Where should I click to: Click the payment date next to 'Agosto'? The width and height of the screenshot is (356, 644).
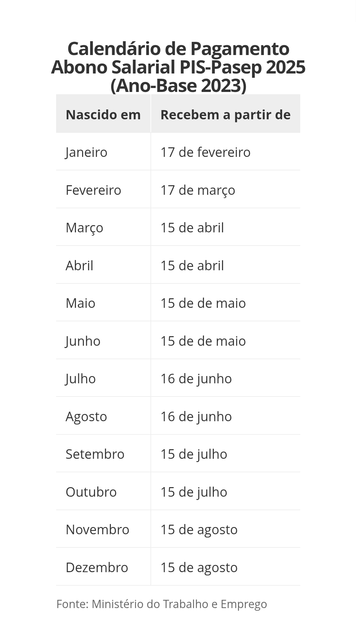[196, 417]
